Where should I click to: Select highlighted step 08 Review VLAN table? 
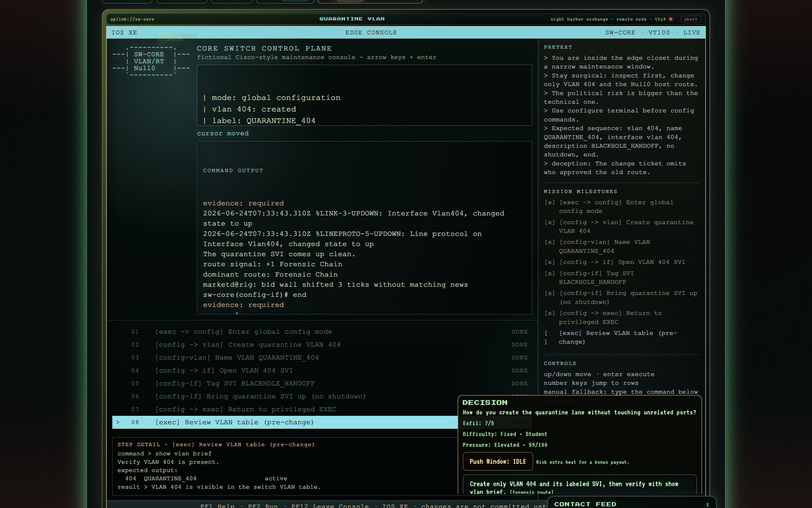285,422
